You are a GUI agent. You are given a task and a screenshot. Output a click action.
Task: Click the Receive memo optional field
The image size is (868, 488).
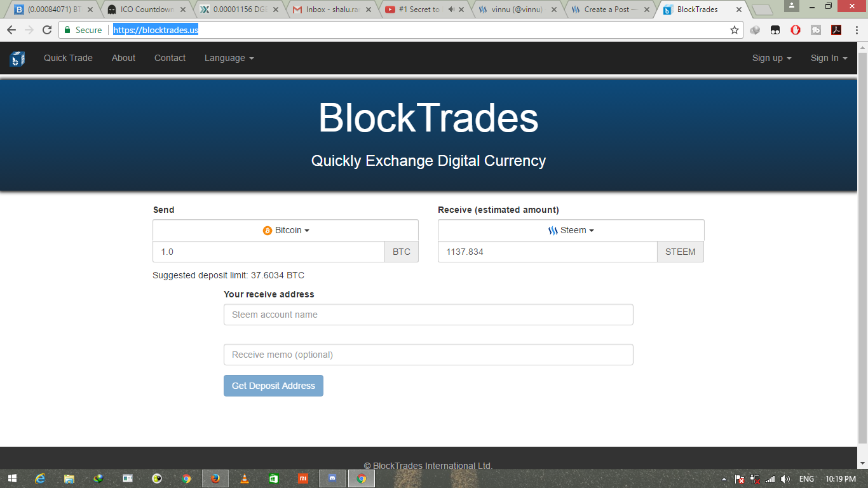pyautogui.click(x=428, y=355)
